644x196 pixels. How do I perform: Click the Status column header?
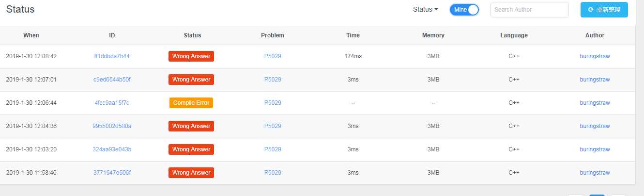click(192, 35)
